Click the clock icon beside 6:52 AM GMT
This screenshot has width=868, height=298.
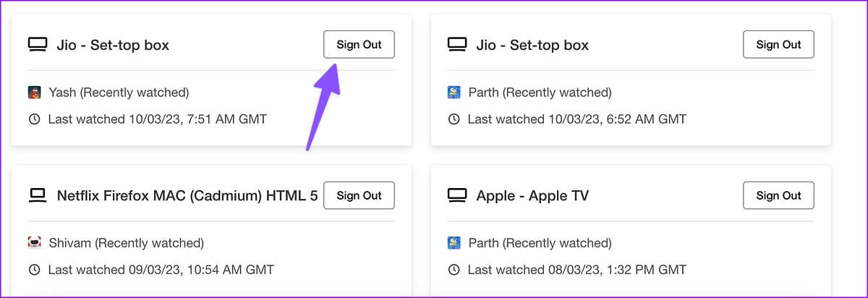(x=454, y=119)
